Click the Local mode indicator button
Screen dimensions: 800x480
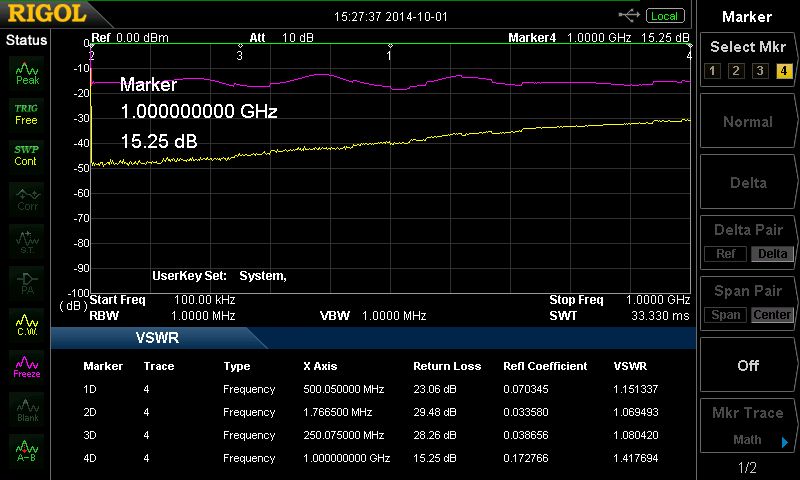(x=664, y=16)
